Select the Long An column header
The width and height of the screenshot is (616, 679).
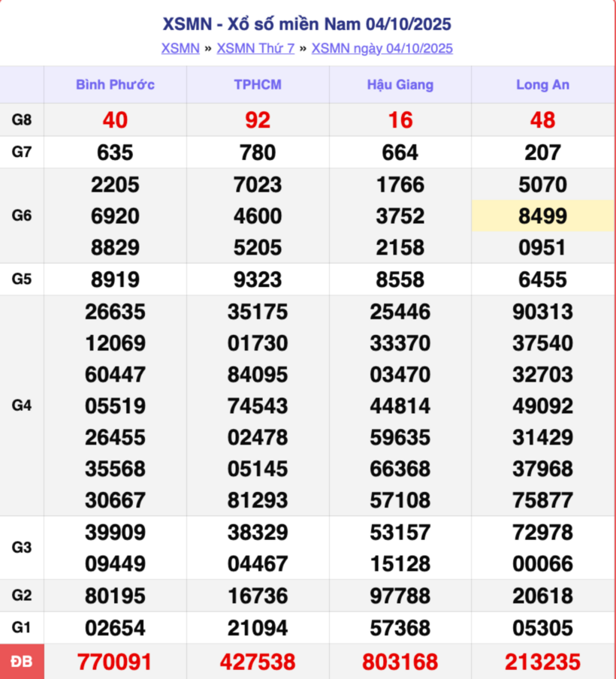pos(542,85)
